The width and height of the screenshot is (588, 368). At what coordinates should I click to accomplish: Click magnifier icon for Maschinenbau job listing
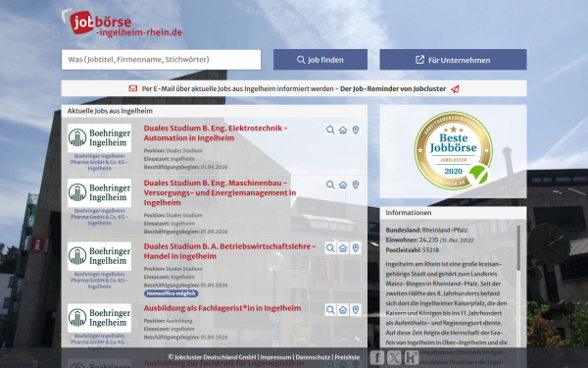click(x=330, y=184)
